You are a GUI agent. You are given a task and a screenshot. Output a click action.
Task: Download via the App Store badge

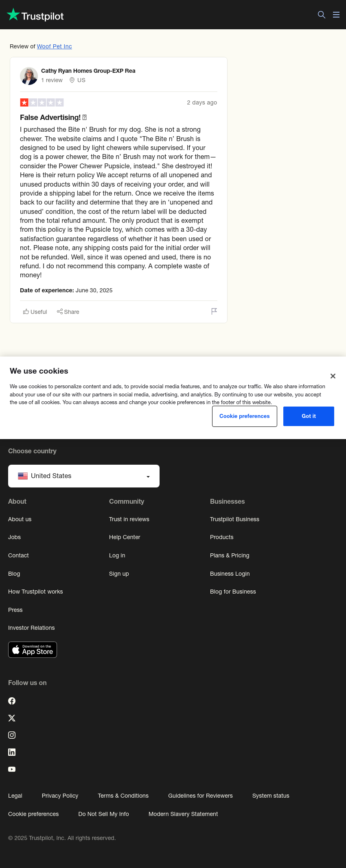point(33,650)
